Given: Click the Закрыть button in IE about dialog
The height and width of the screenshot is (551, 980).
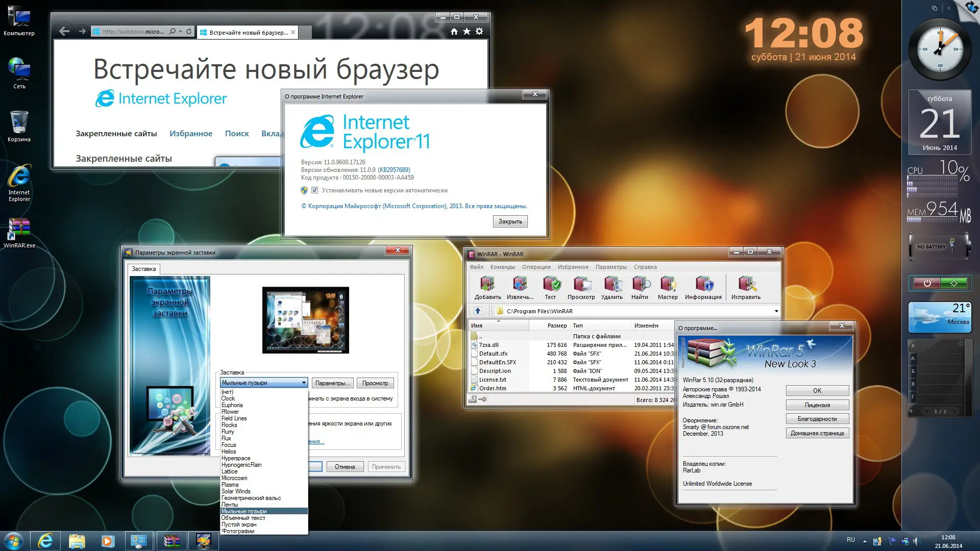Looking at the screenshot, I should tap(510, 221).
